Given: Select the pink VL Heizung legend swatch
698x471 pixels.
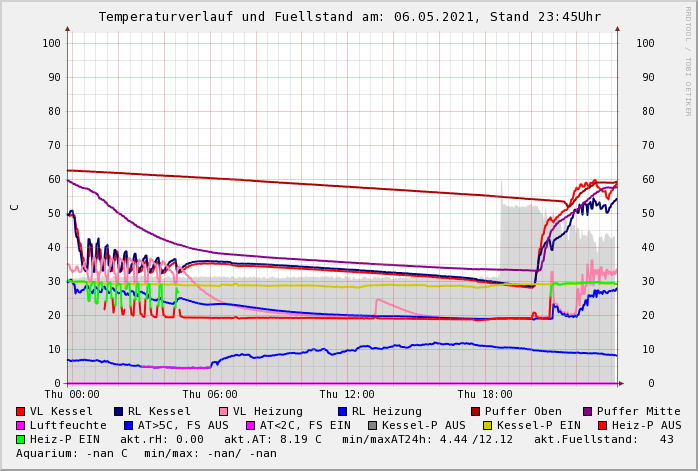Looking at the screenshot, I should 224,411.
